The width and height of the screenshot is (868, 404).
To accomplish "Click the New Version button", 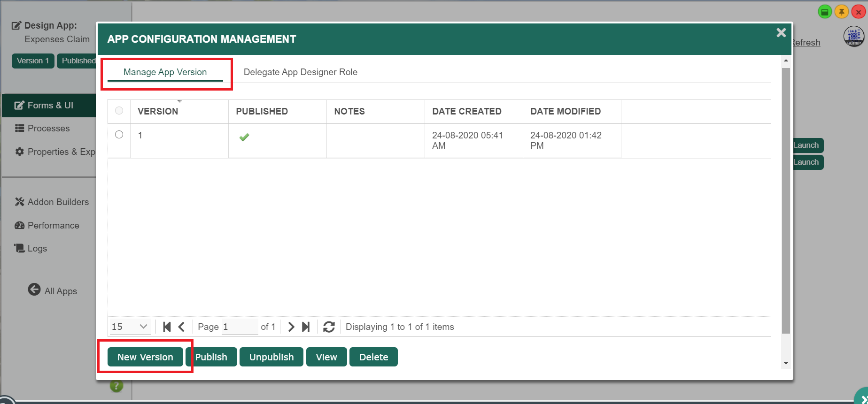I will point(145,357).
